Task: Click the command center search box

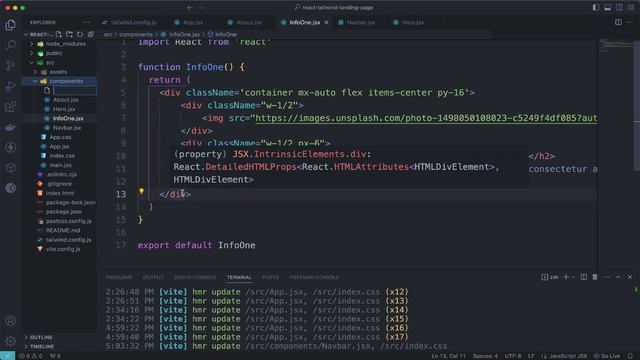Action: tap(334, 7)
